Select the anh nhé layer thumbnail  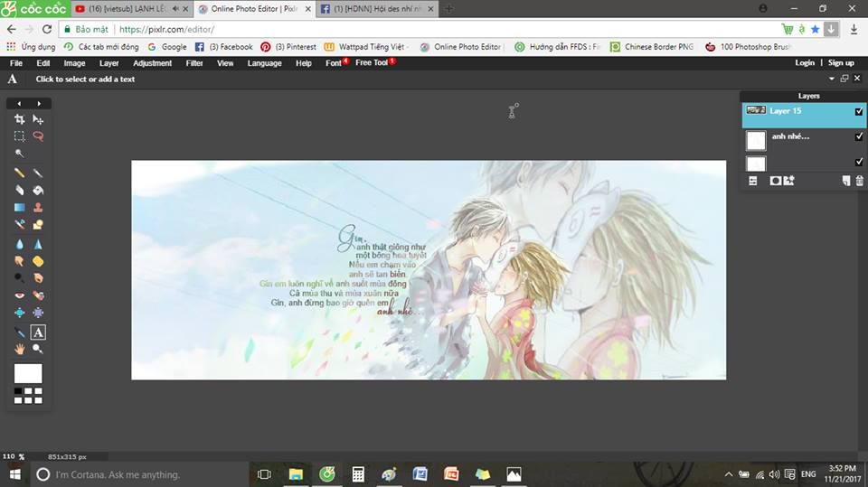pyautogui.click(x=756, y=141)
